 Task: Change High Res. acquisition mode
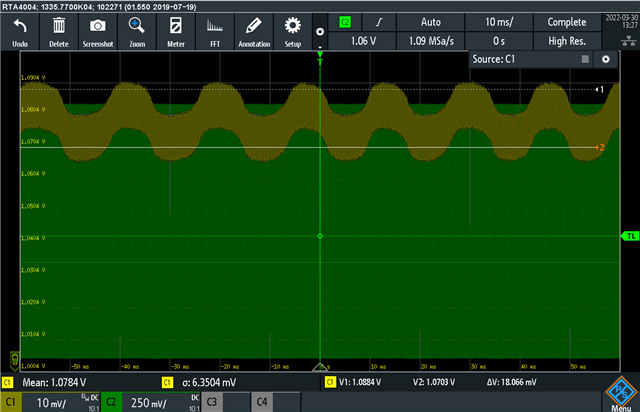click(x=567, y=41)
